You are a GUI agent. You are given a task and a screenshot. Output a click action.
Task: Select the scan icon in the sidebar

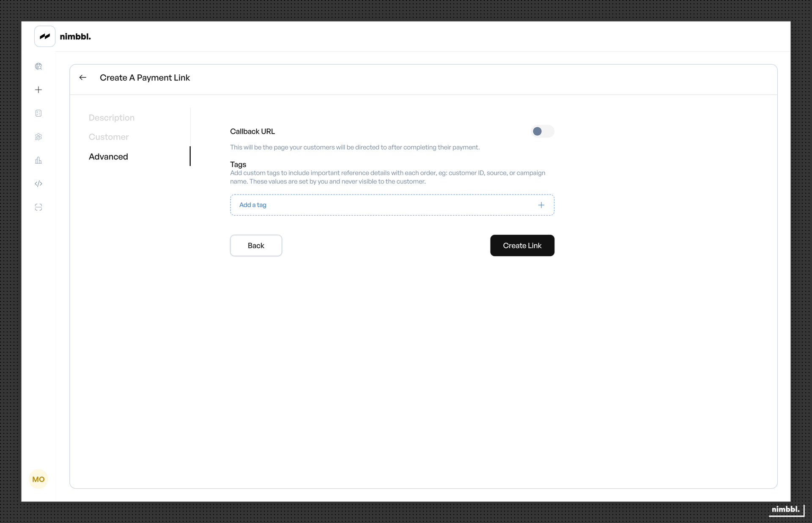pos(38,207)
